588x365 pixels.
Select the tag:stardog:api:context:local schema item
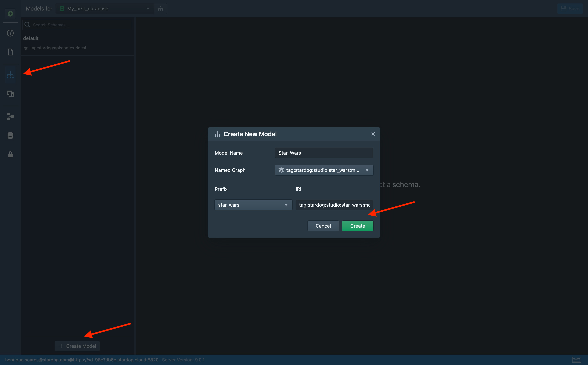58,48
